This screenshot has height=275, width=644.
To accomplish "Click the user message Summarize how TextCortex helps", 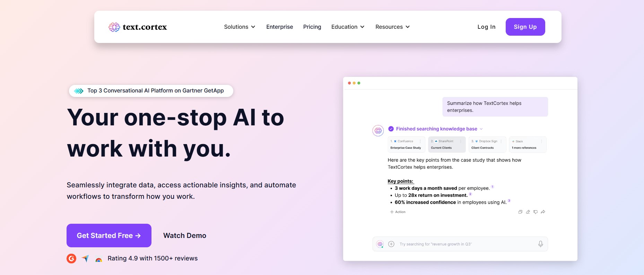I will click(495, 107).
